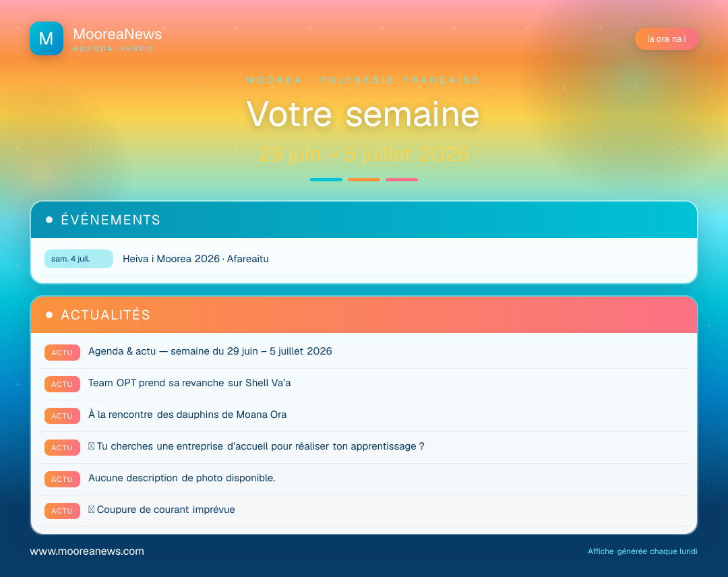The height and width of the screenshot is (577, 728).
Task: Open 'Aucune description de photo disponible.' item
Action: click(x=181, y=478)
